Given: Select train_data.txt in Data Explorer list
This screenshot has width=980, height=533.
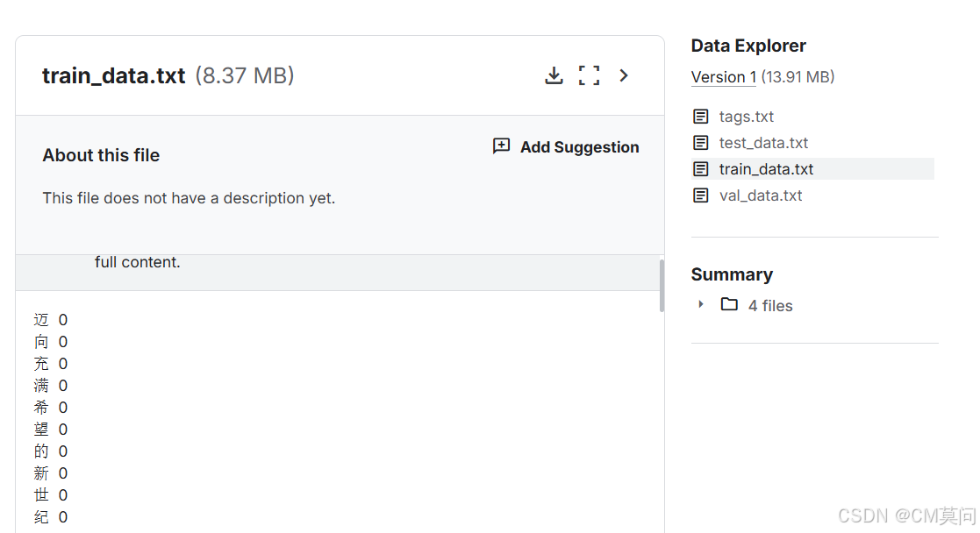Looking at the screenshot, I should [x=812, y=168].
